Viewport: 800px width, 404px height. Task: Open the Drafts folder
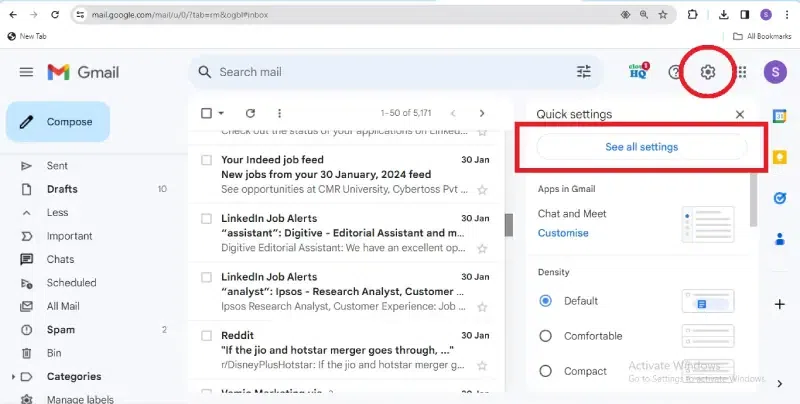[62, 189]
